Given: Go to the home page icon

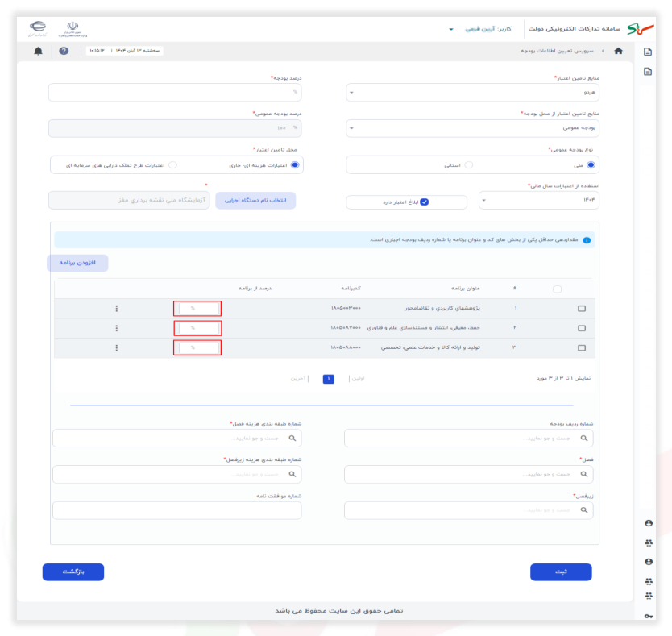Looking at the screenshot, I should click(618, 51).
